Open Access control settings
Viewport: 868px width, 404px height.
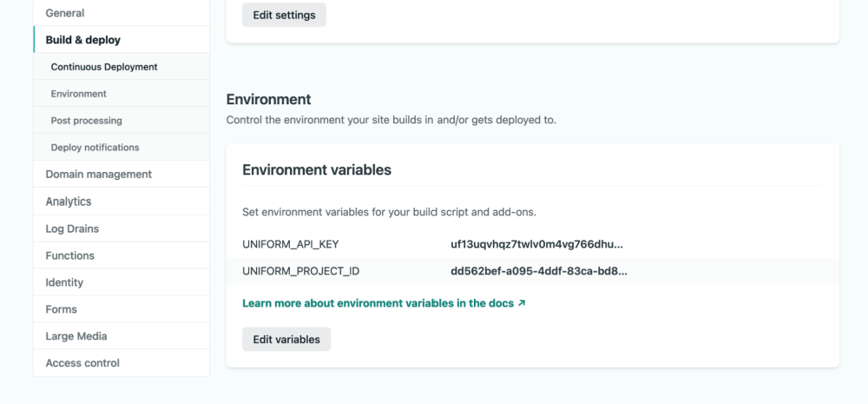(82, 363)
